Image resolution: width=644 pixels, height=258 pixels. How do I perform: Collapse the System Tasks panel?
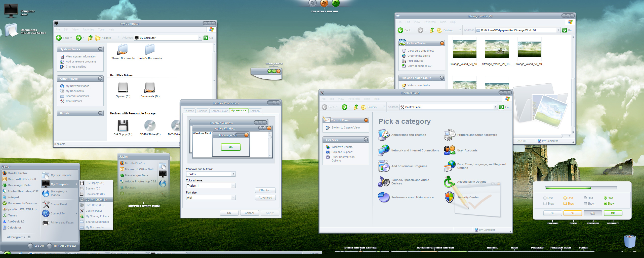pos(100,49)
